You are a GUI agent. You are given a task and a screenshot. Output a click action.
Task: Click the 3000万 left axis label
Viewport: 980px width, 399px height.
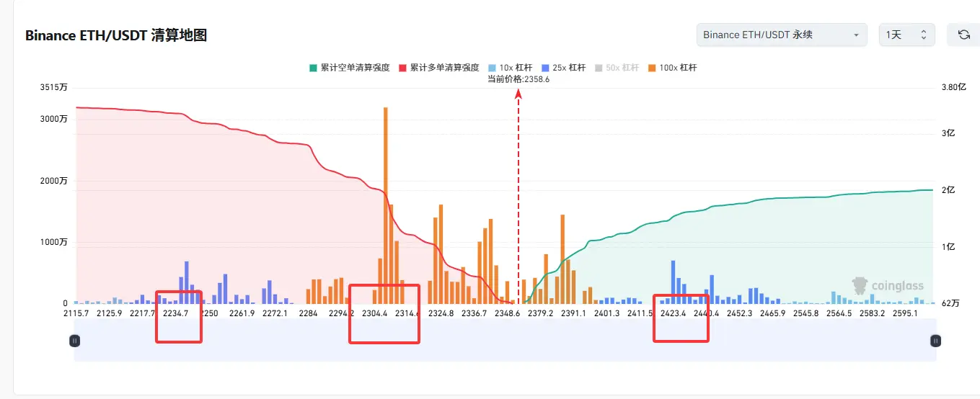(54, 119)
